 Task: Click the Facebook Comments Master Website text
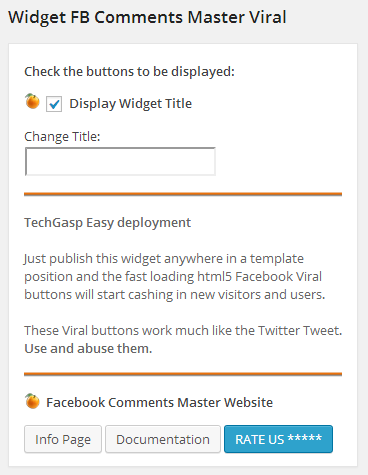pos(159,403)
